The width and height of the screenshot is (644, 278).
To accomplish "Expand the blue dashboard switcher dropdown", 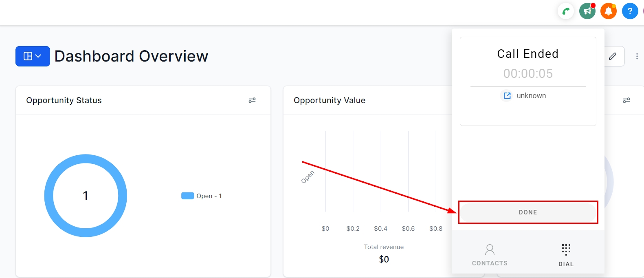I will pos(33,56).
